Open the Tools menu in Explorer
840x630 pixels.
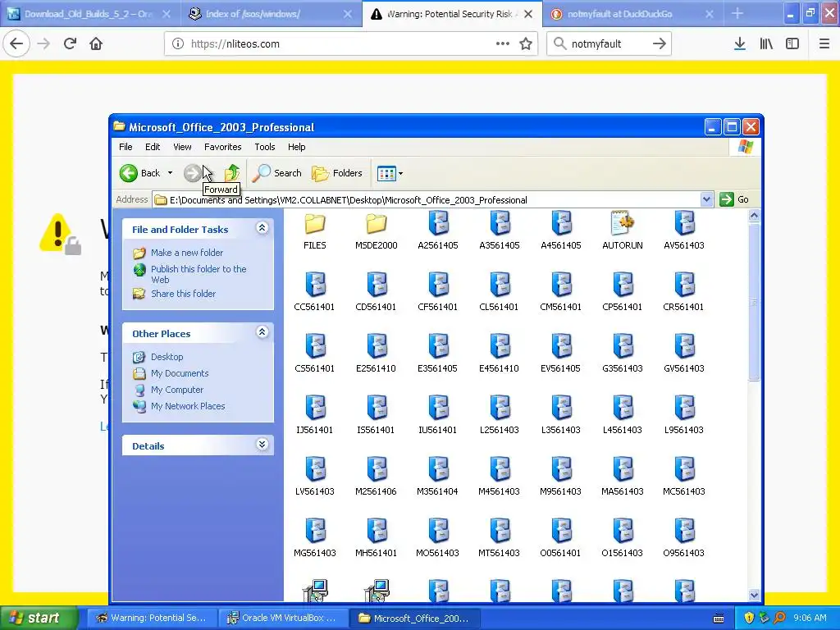pyautogui.click(x=265, y=147)
